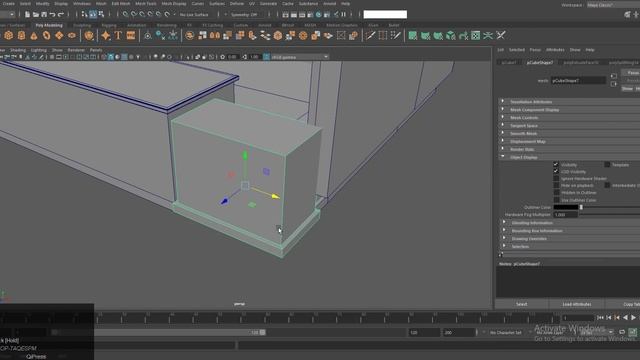The height and width of the screenshot is (360, 640).
Task: Expand the Mesh Controls section
Action: 569,118
